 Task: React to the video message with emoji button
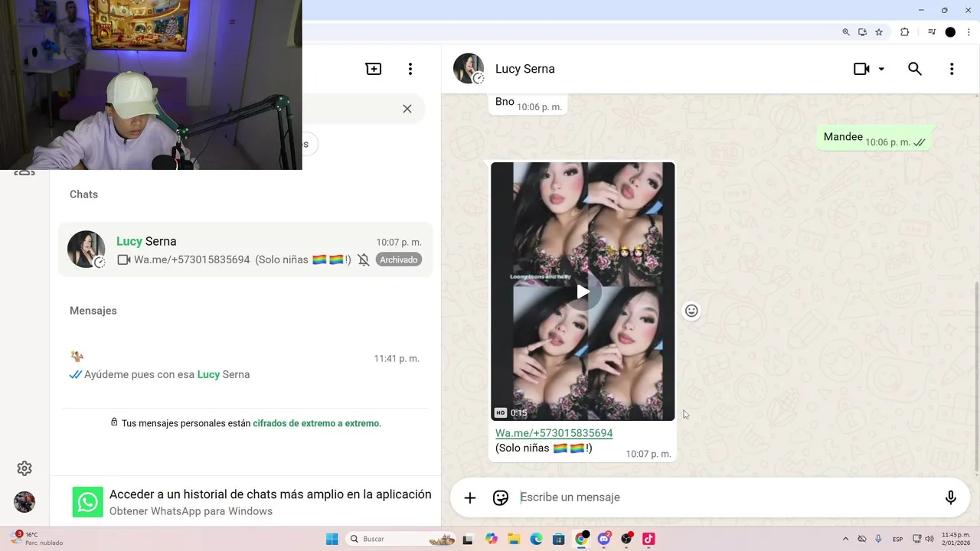[x=691, y=311]
